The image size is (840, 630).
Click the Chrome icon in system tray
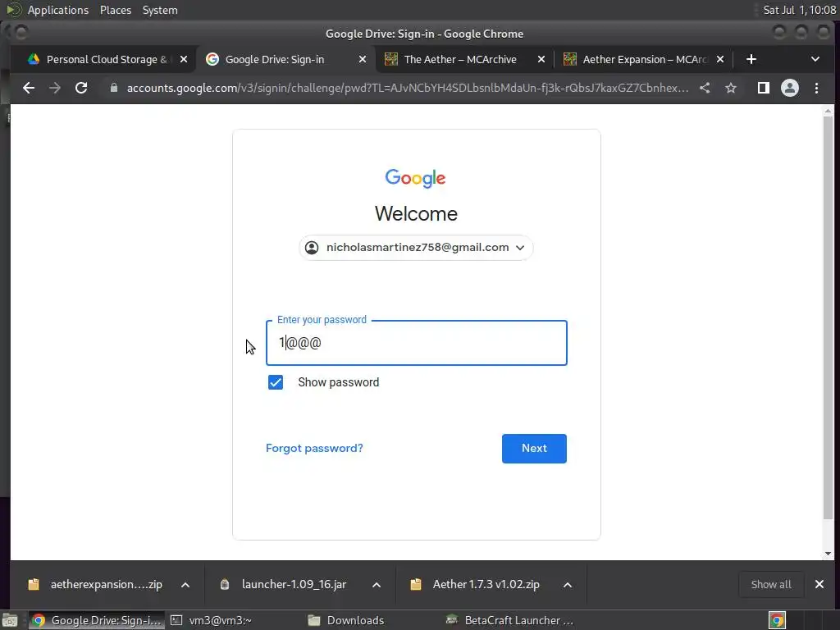[777, 620]
